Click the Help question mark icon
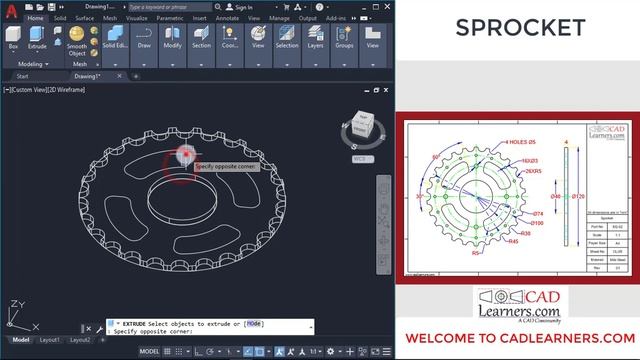 pos(320,7)
